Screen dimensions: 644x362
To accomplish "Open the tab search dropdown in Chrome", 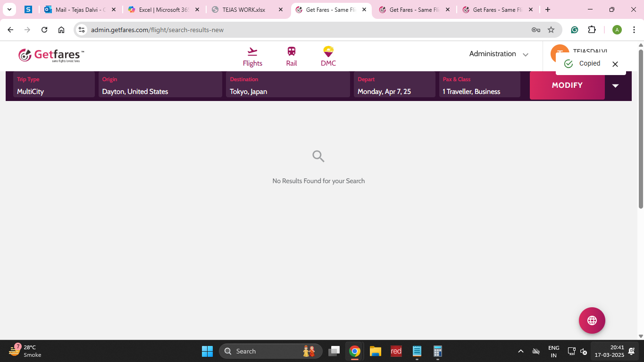I will (9, 9).
